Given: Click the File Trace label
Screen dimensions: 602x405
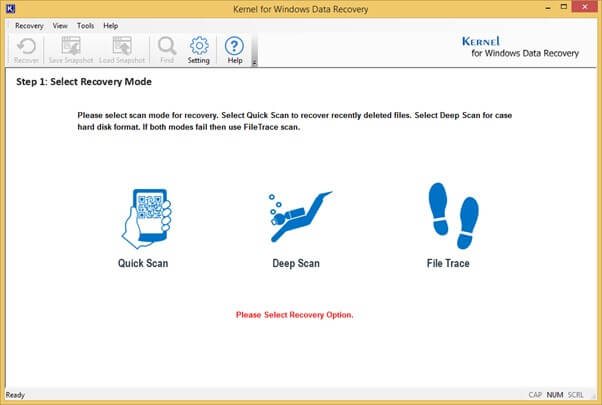Looking at the screenshot, I should coord(448,263).
